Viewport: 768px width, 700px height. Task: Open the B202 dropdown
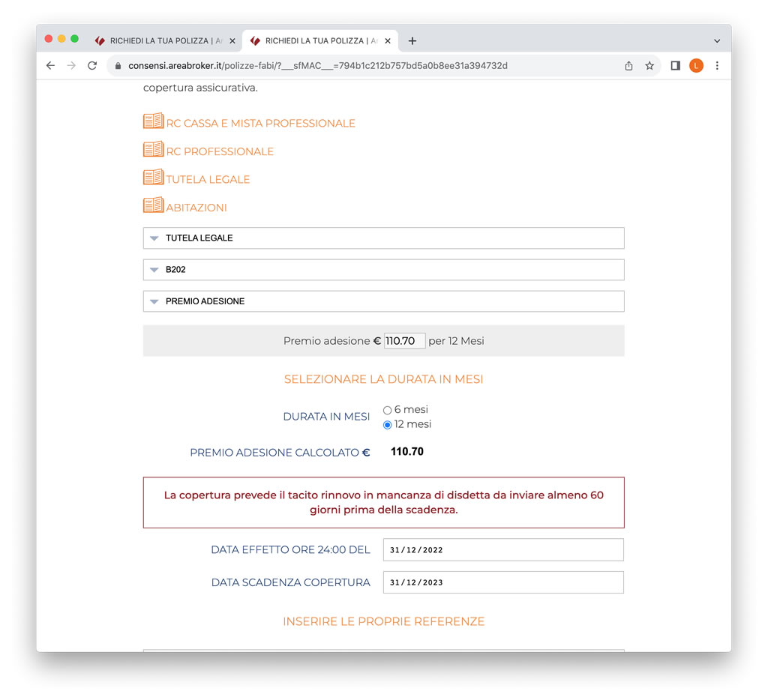point(383,270)
